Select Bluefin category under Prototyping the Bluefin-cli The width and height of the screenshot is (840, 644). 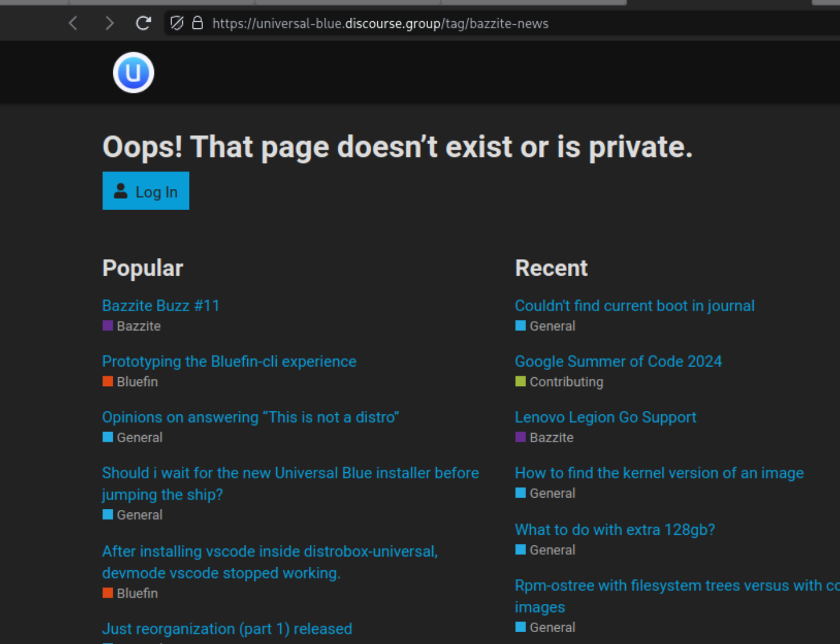(x=130, y=382)
